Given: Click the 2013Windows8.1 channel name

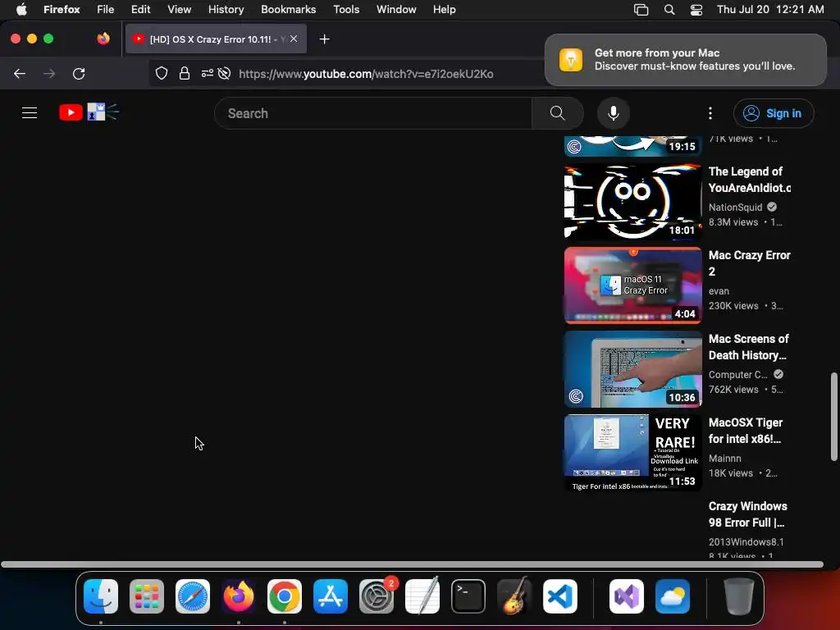Looking at the screenshot, I should click(746, 541).
